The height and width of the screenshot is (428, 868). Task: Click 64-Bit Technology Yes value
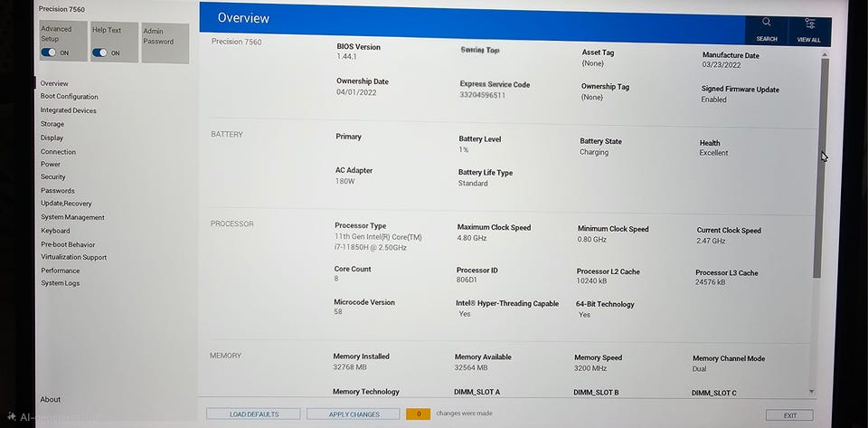tap(584, 315)
